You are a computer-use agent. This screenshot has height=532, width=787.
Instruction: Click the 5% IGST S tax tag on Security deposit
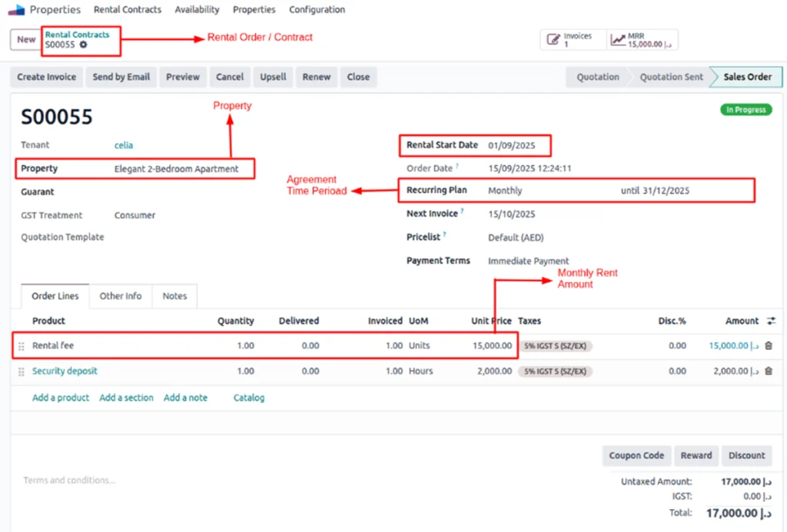click(x=555, y=371)
